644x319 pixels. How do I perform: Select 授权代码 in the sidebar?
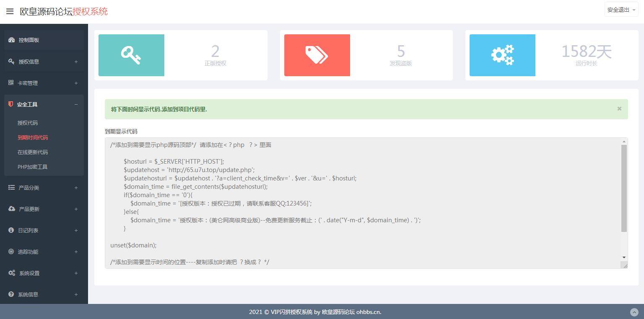click(28, 123)
